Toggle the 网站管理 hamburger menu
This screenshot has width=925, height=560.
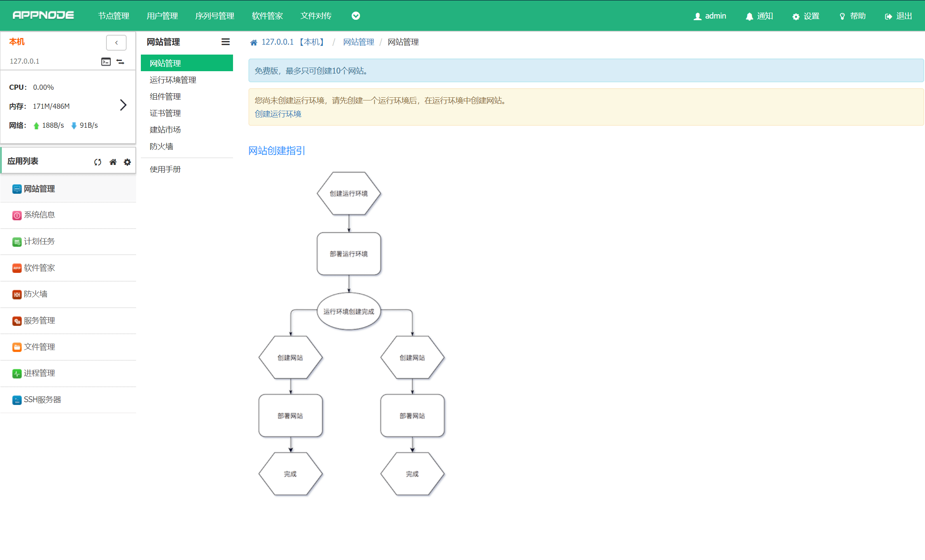point(226,42)
